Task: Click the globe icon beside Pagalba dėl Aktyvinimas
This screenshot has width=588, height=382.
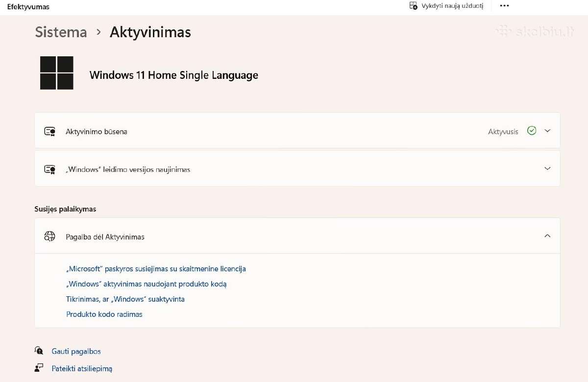Action: coord(49,237)
